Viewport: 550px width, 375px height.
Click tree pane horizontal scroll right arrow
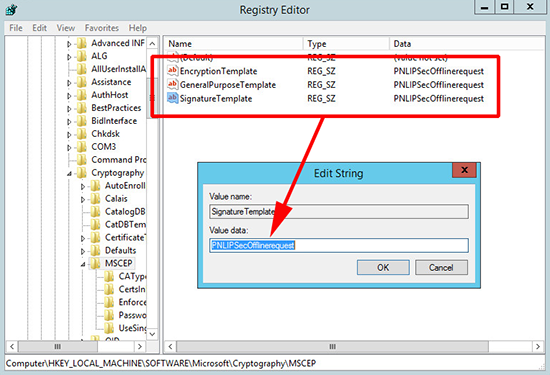point(140,347)
